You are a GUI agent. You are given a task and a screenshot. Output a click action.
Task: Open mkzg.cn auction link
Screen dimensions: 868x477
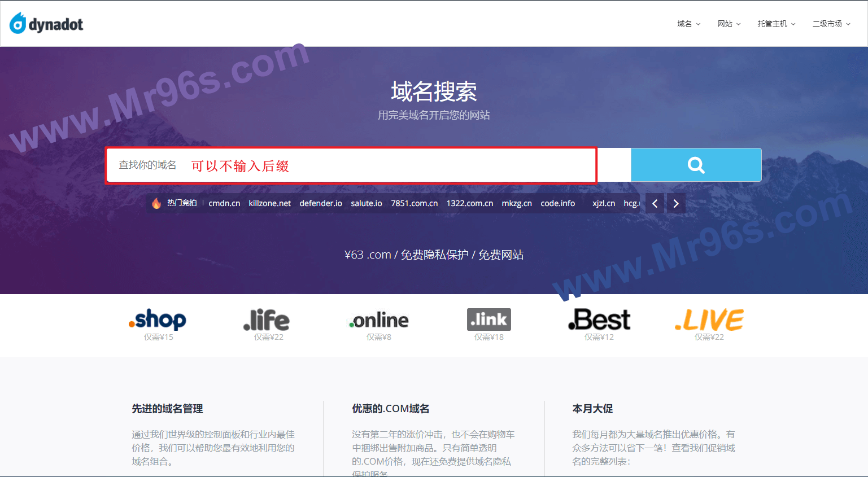tap(517, 203)
